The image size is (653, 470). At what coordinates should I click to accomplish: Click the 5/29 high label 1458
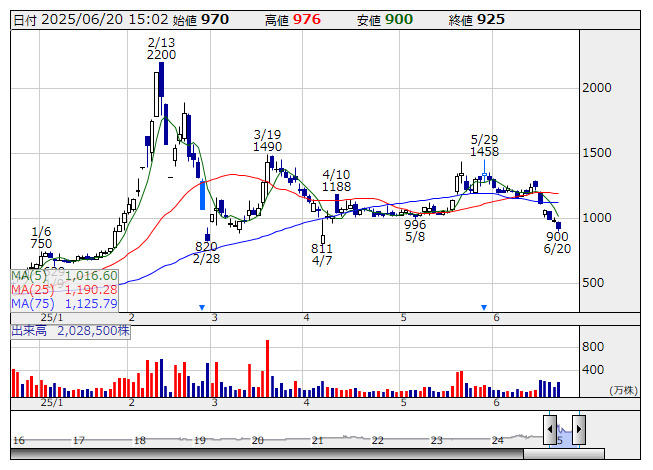[x=484, y=152]
